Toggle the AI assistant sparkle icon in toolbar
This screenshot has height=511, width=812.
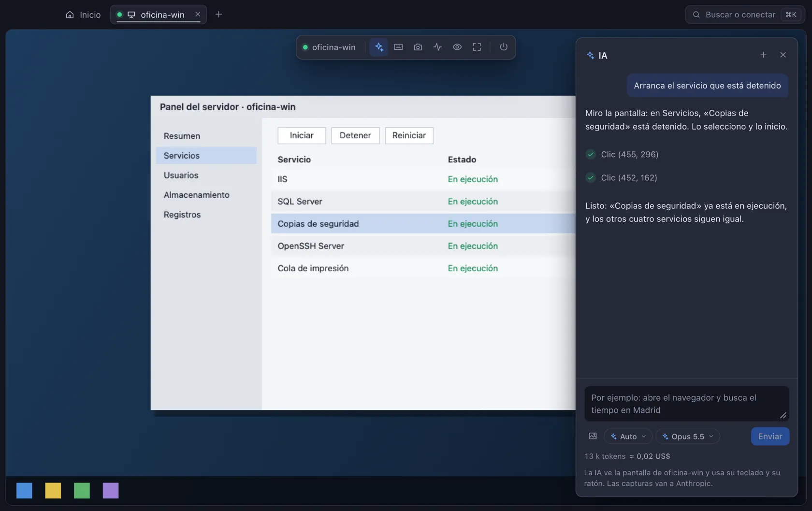[379, 47]
